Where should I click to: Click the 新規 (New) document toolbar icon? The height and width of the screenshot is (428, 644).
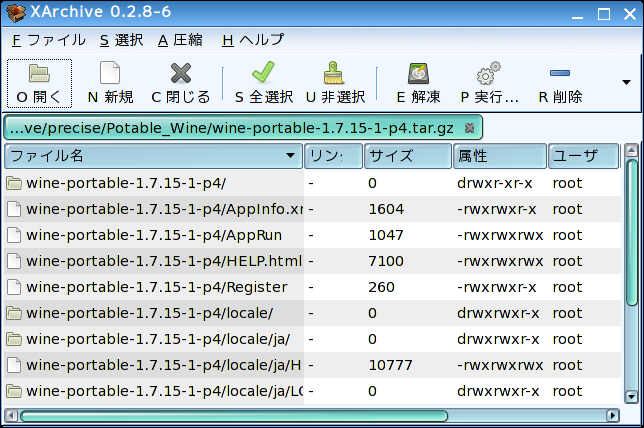click(110, 73)
